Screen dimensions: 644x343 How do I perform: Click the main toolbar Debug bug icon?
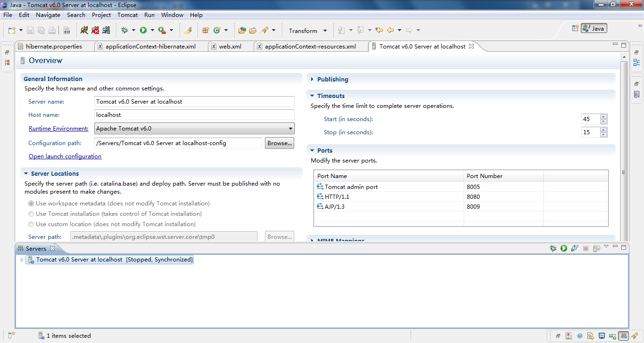[124, 30]
